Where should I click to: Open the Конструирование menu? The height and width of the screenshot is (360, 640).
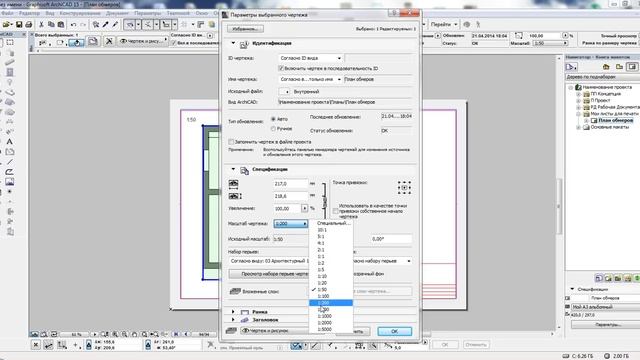tap(80, 13)
